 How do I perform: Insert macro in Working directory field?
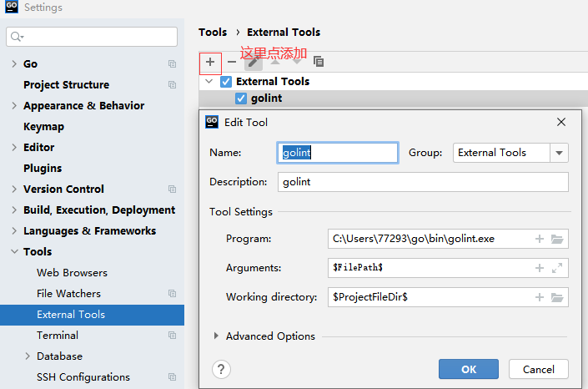(540, 297)
